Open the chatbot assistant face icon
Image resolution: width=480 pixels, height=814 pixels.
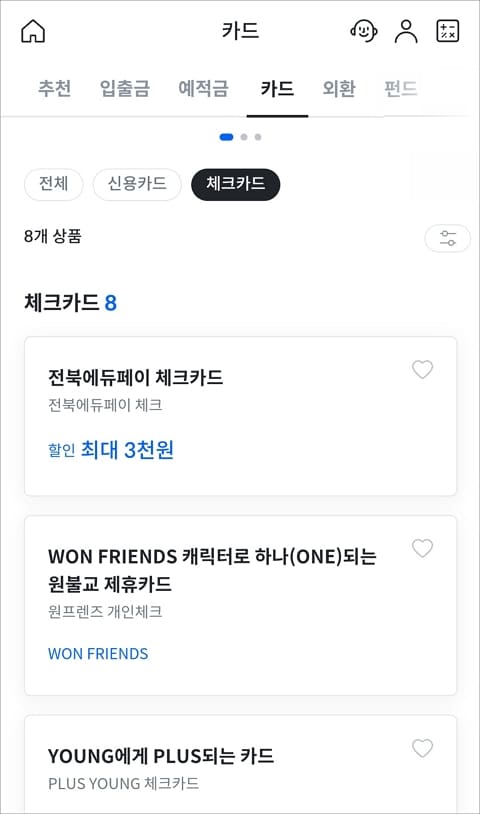click(364, 31)
